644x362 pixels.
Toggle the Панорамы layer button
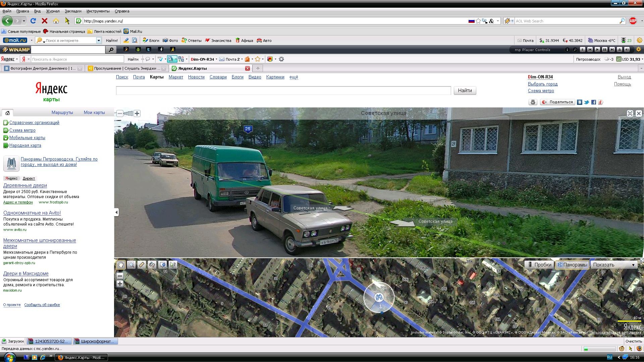pyautogui.click(x=572, y=265)
